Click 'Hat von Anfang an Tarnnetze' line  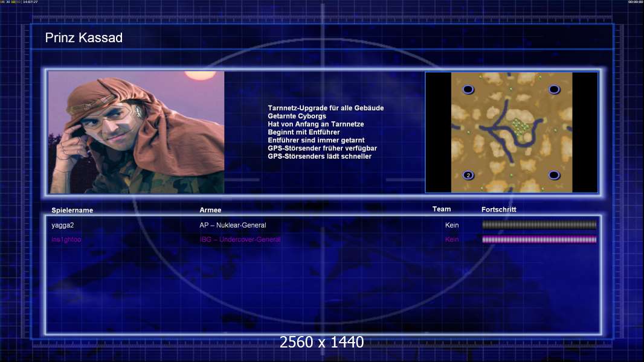[316, 124]
